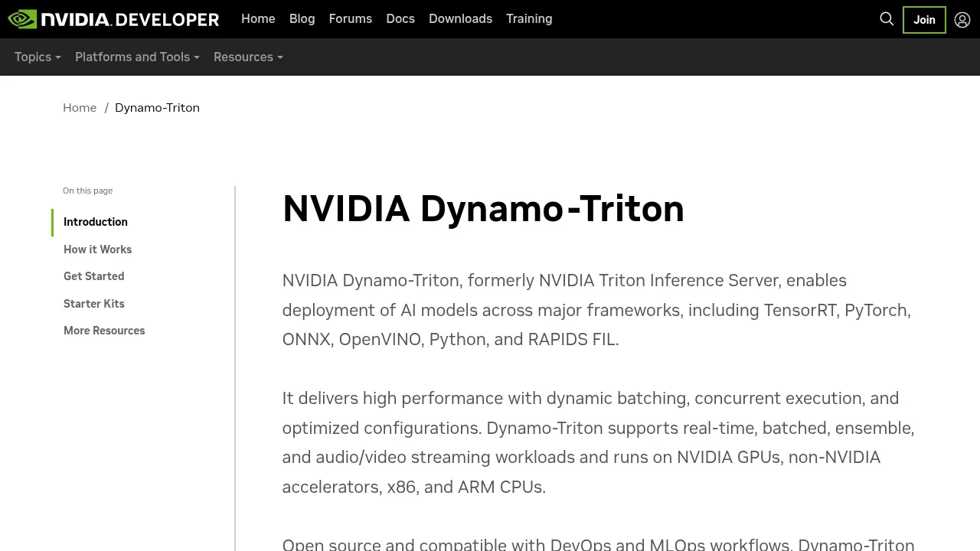Jump to Introduction section
This screenshot has width=980, height=551.
tap(96, 222)
